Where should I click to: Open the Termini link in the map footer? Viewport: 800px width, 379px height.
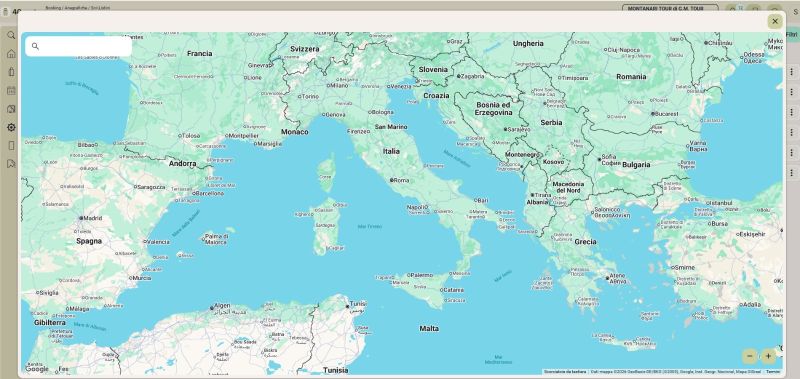(773, 372)
